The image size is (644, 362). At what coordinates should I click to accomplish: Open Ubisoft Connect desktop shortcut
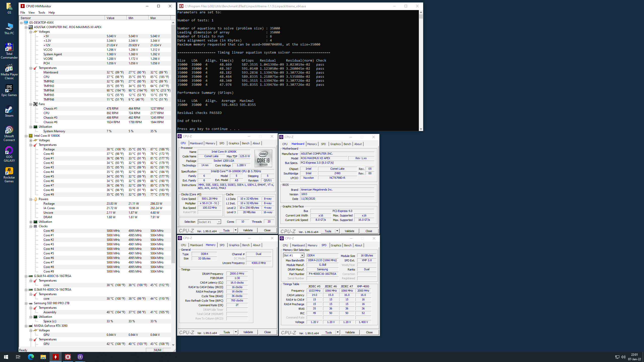point(9,133)
